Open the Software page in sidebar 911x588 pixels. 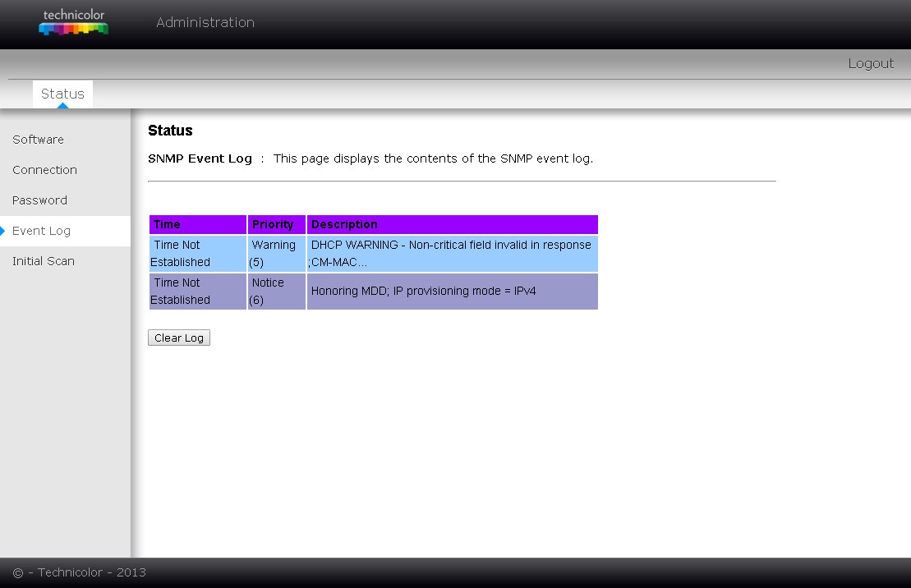(38, 140)
